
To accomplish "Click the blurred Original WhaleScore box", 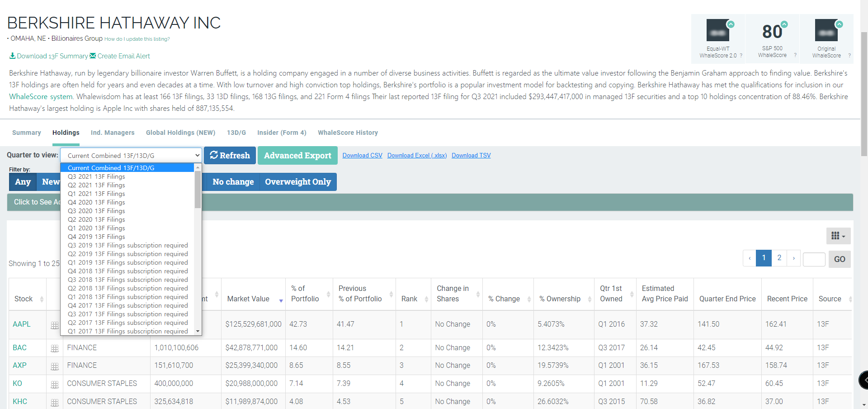I will click(x=826, y=30).
